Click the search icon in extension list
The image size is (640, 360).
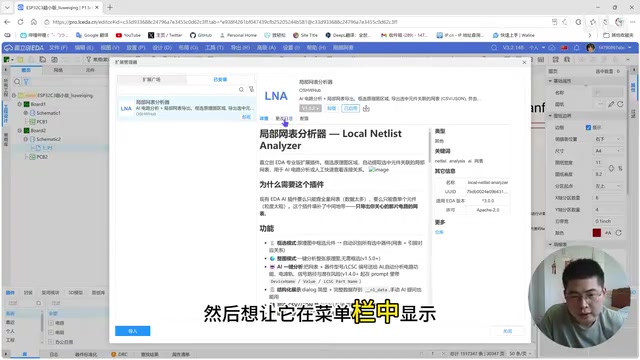pos(241,89)
